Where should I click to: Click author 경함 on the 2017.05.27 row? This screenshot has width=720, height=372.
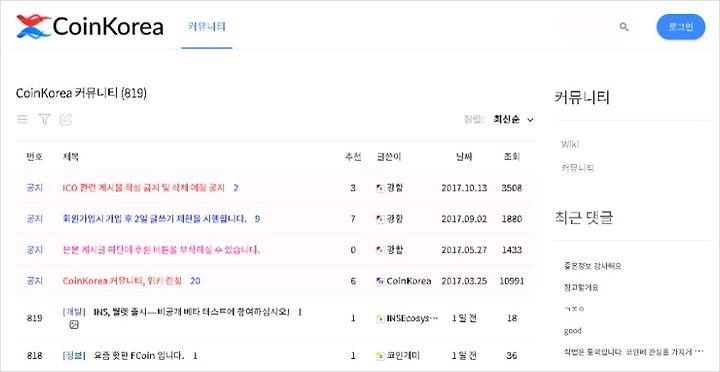(x=394, y=250)
